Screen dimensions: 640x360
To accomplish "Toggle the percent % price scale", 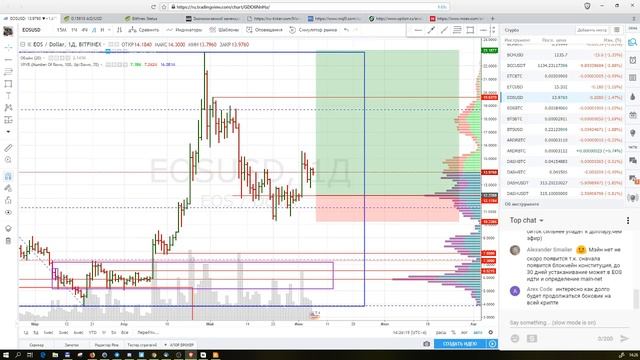I will (453, 333).
